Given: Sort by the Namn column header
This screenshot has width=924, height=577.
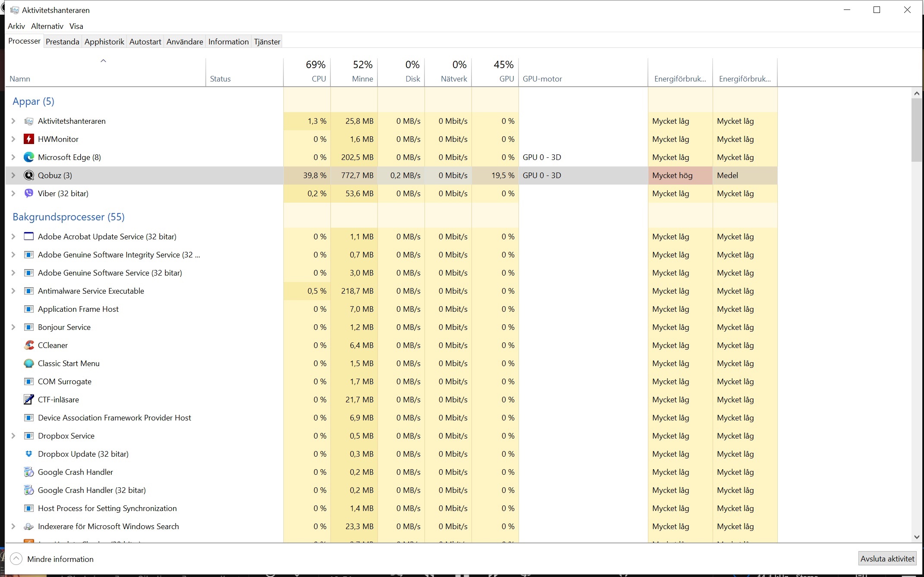Looking at the screenshot, I should click(106, 72).
